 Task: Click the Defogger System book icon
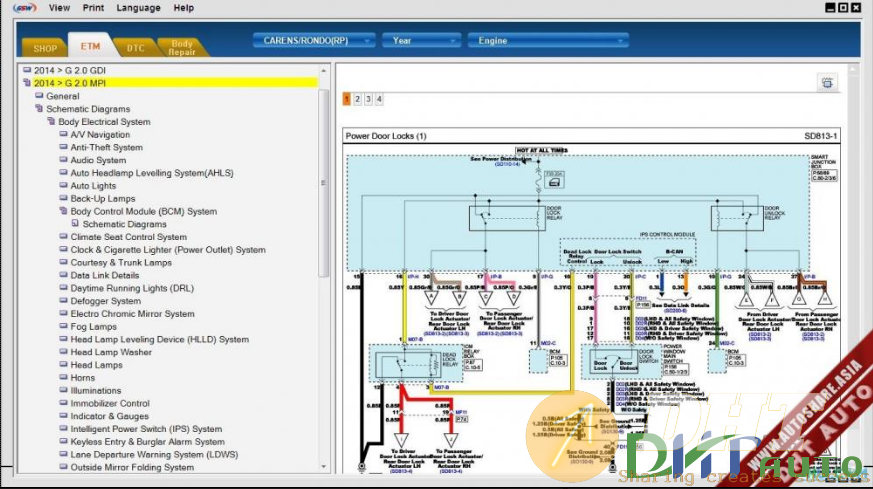pos(63,301)
